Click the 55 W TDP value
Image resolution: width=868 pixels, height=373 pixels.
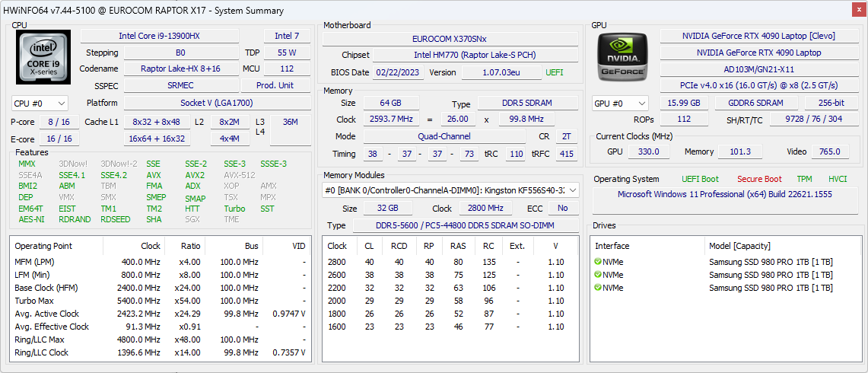(287, 53)
